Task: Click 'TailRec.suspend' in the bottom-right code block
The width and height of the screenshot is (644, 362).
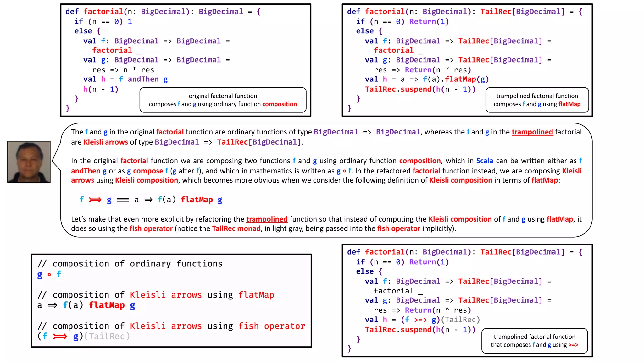Action: 398,330
